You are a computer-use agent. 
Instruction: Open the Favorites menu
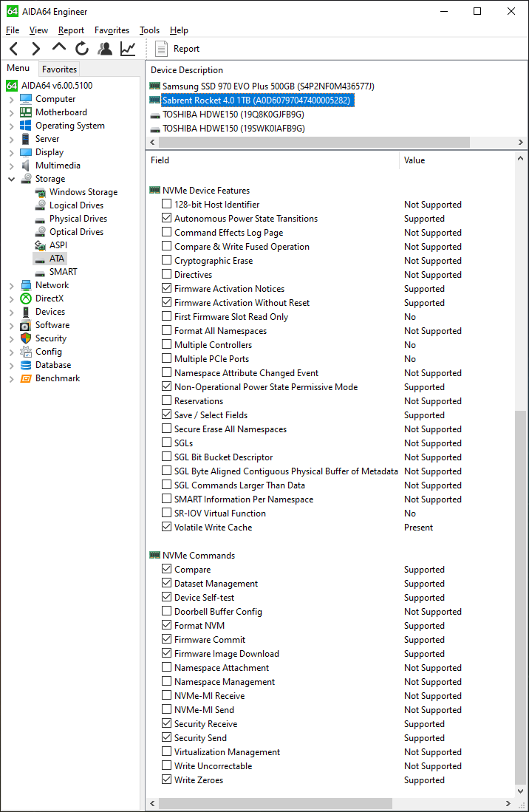click(x=112, y=30)
